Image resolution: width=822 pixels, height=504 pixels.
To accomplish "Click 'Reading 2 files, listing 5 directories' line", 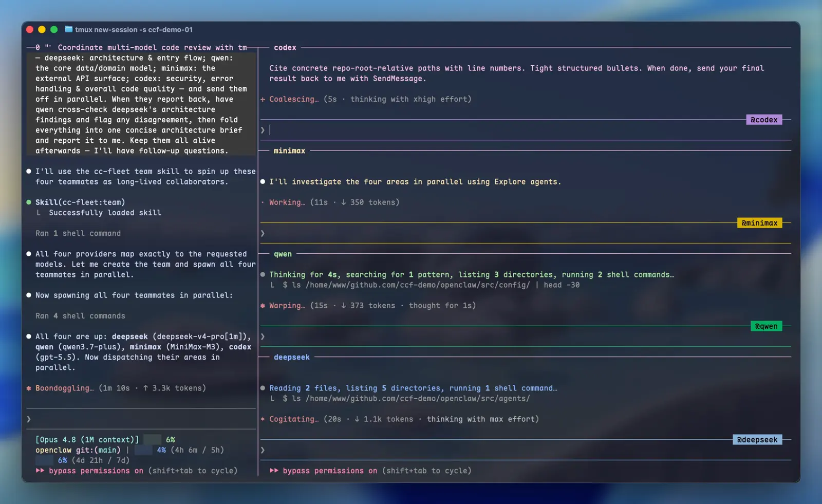I will [x=413, y=388].
